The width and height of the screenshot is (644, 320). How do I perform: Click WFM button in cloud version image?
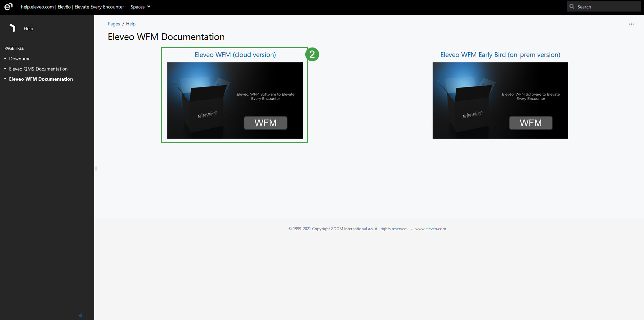coord(265,123)
